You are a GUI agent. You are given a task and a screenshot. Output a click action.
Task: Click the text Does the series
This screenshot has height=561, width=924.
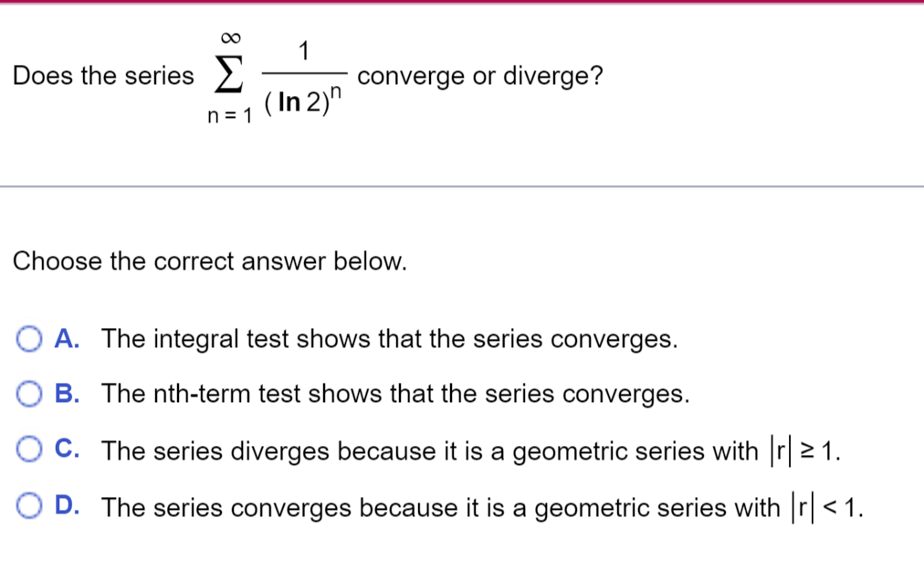point(100,76)
